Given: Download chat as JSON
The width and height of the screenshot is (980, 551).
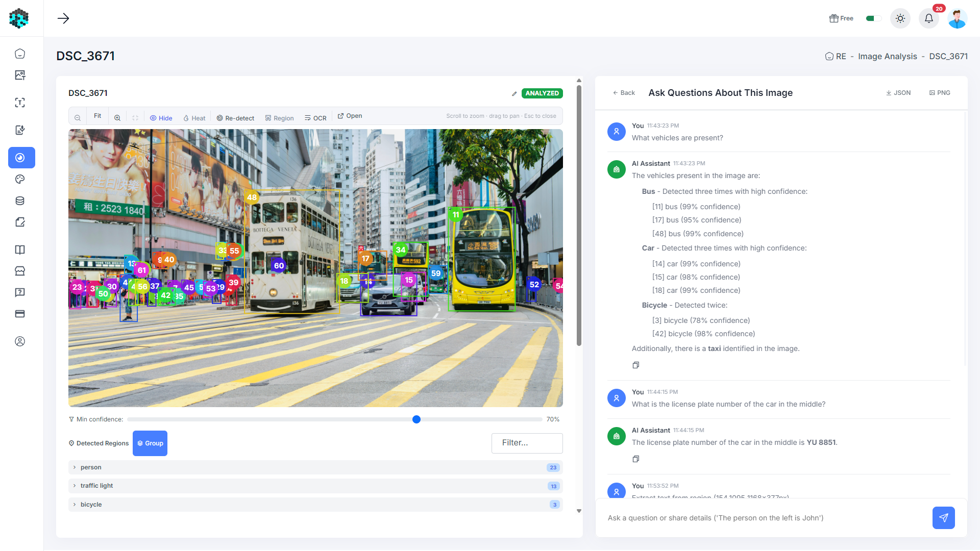Looking at the screenshot, I should 898,93.
